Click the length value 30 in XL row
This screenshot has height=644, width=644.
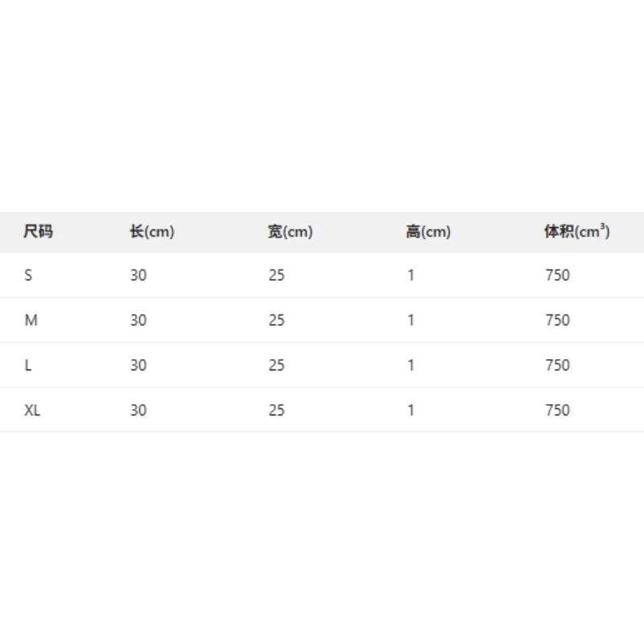pyautogui.click(x=138, y=411)
